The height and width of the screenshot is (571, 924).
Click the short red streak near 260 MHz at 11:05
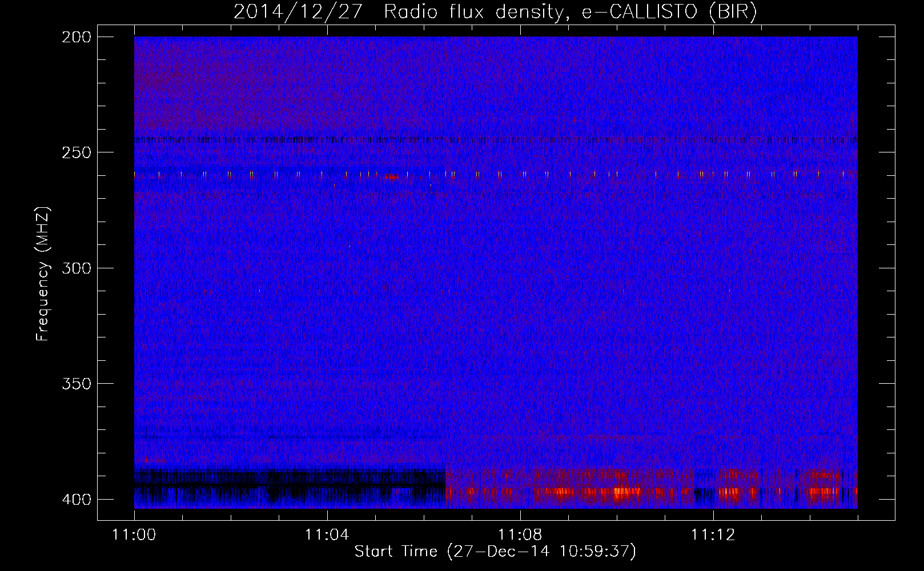[391, 176]
